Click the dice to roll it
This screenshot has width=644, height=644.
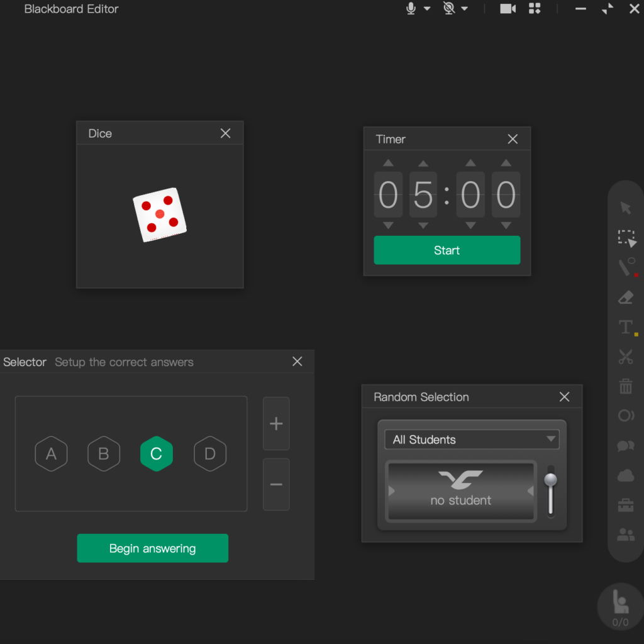(160, 214)
